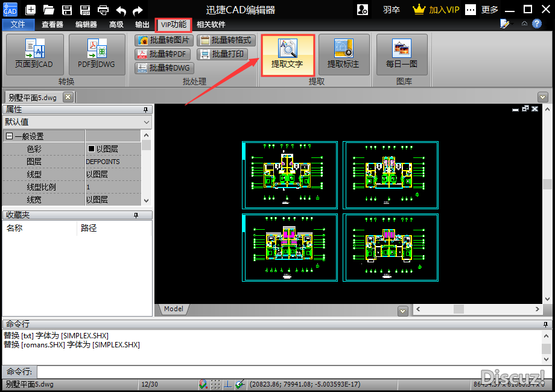Image resolution: width=555 pixels, height=392 pixels.
Task: Click the 加入VIP button
Action: (436, 10)
